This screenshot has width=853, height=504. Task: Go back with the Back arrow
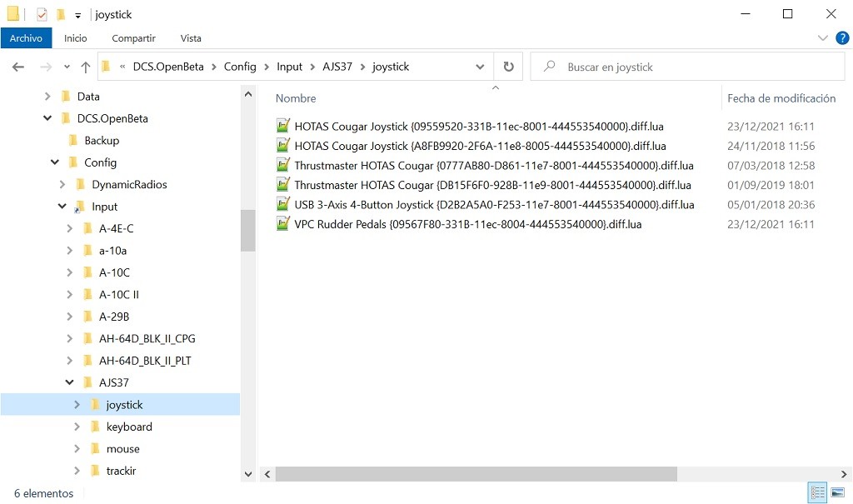tap(18, 67)
